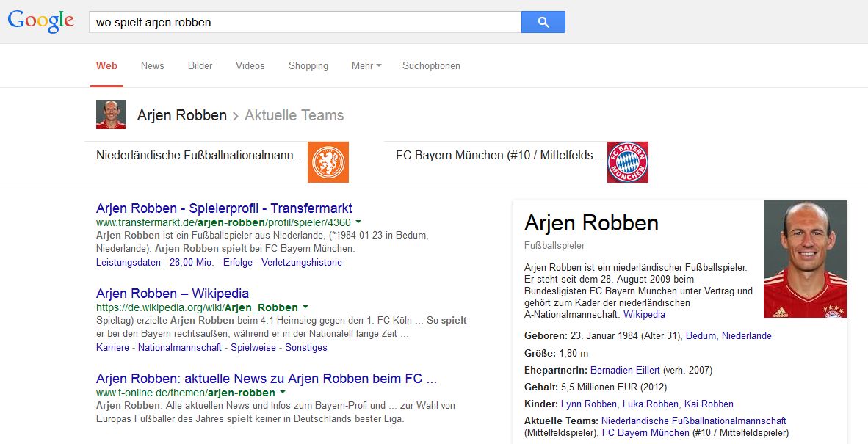Expand the dropdown arrow beside the Wikipedia URL
The width and height of the screenshot is (868, 444).
click(305, 307)
